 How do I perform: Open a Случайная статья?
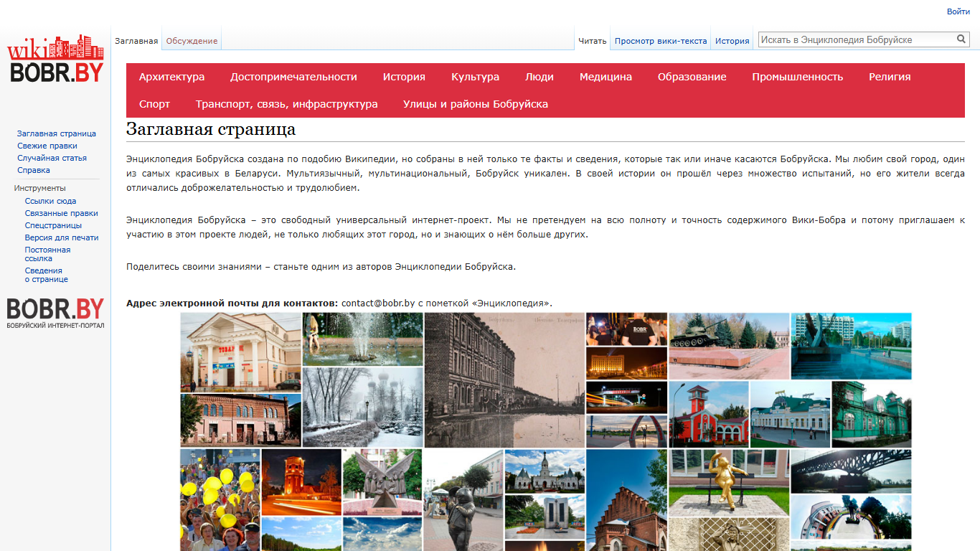coord(52,158)
